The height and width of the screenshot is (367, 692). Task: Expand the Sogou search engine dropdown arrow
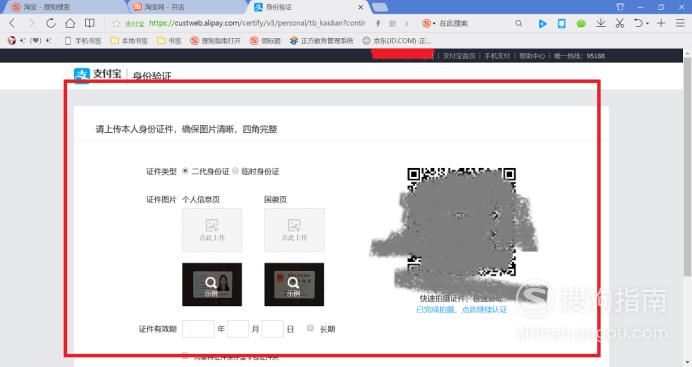434,23
